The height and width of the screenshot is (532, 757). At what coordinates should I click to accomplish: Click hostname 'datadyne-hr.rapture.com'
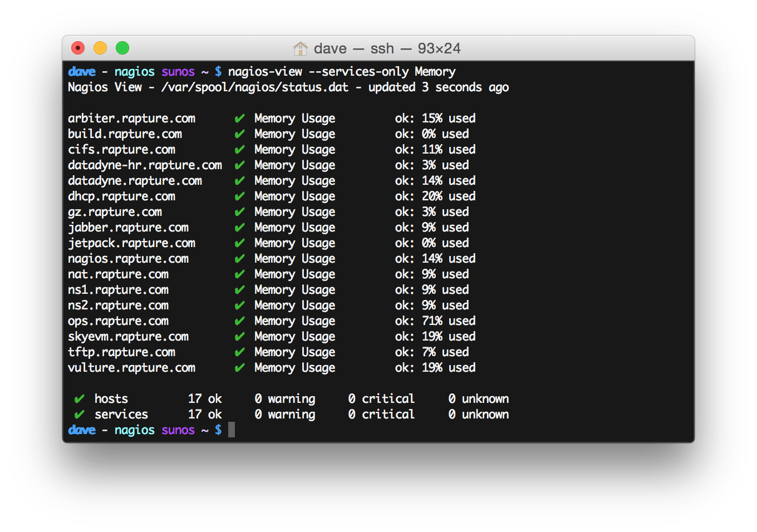pos(145,165)
